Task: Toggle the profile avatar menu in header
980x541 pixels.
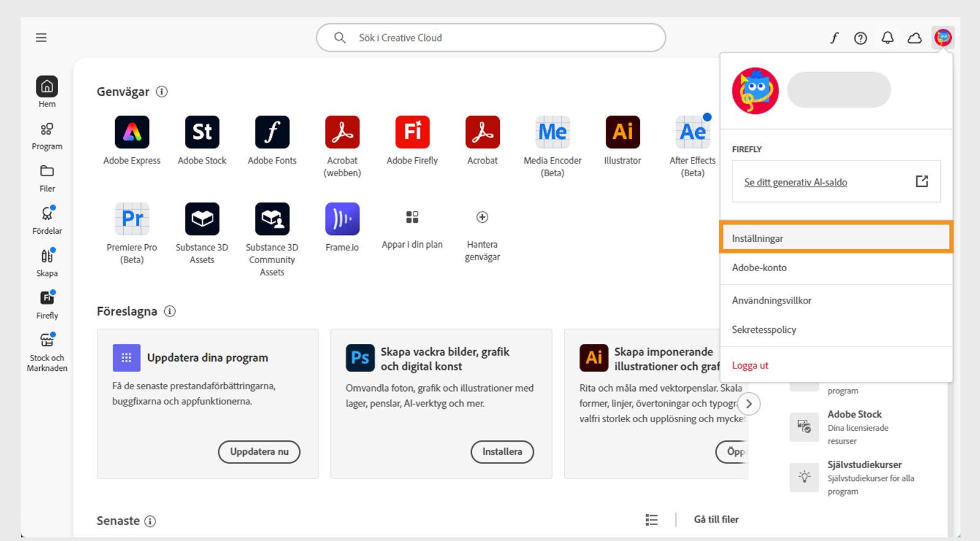Action: coord(943,38)
